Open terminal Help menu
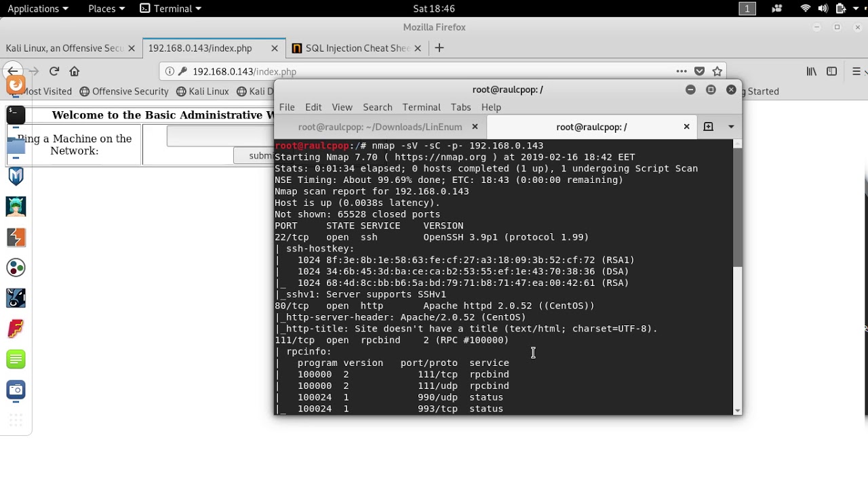Screen dimensions: 868x488 (x=491, y=107)
